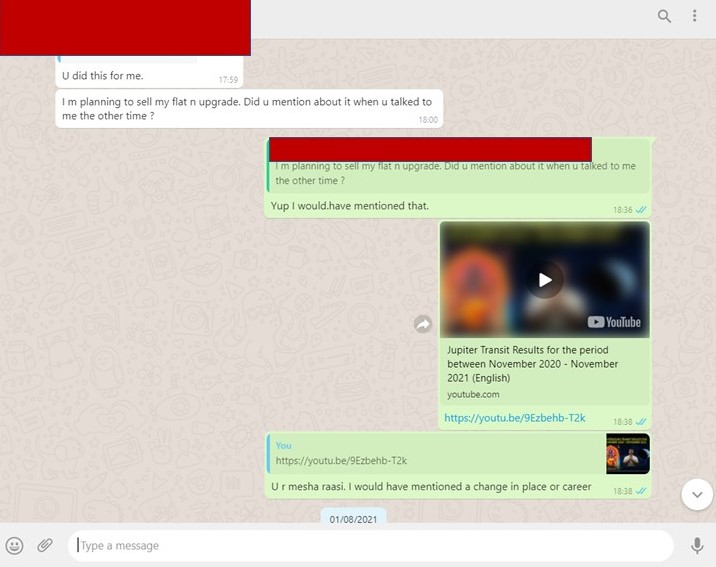Select the "U did this for me." message
Image resolution: width=716 pixels, height=567 pixels.
click(x=103, y=75)
